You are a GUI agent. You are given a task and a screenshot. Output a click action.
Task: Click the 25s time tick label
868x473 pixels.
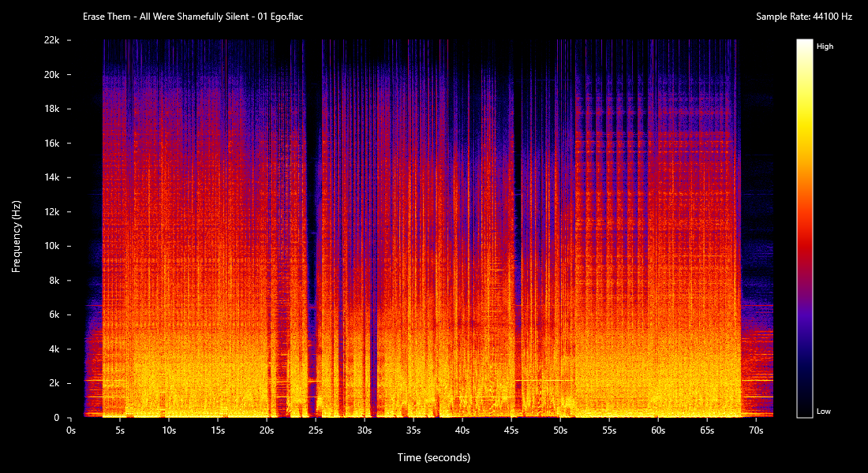(316, 431)
